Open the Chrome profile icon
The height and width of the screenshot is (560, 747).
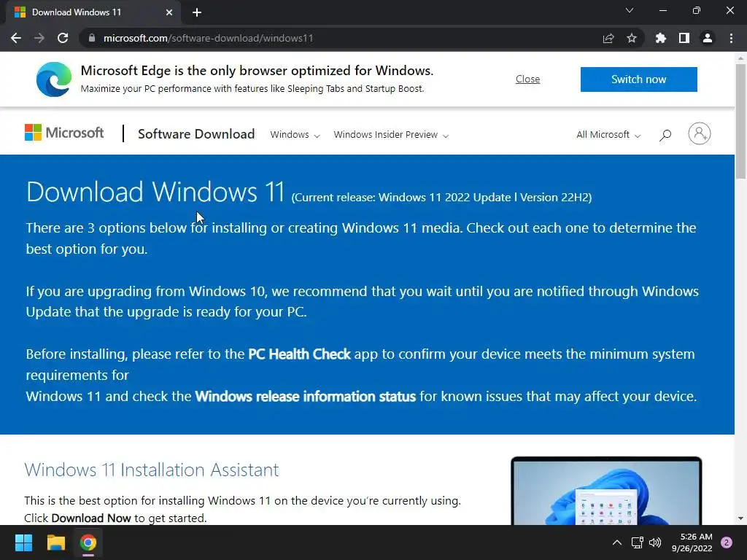tap(708, 38)
